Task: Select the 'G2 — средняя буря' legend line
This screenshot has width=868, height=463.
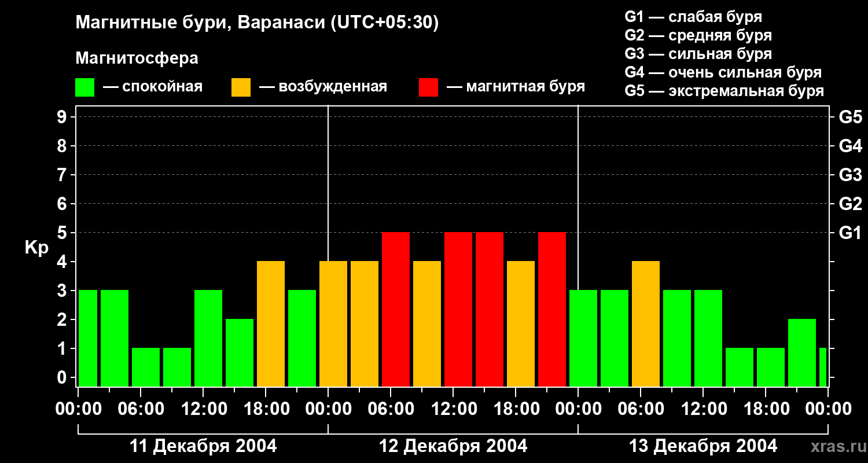Action: (698, 35)
